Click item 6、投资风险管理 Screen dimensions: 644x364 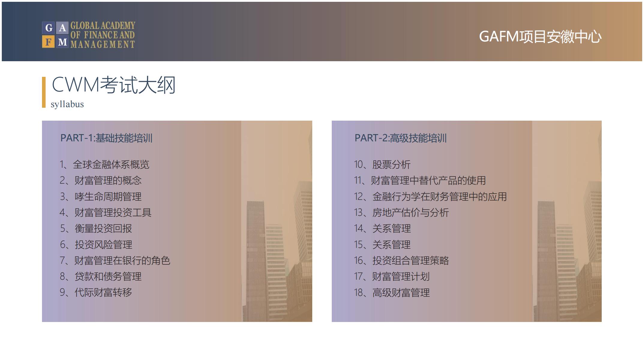pos(96,245)
